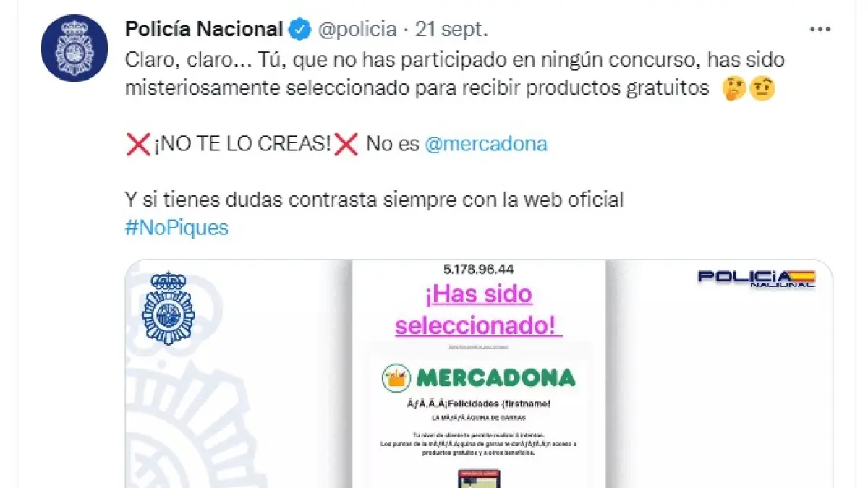Click the second red cross mark emoji
This screenshot has height=488, width=868.
point(347,144)
